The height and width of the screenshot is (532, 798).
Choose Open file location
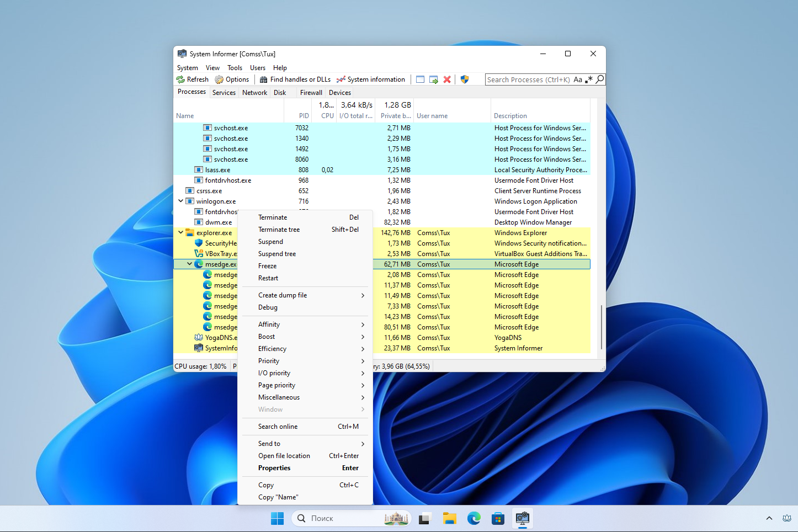(x=305, y=456)
